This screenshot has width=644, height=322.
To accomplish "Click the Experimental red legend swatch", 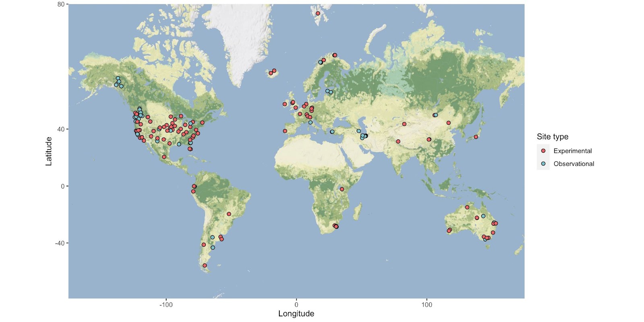I will pyautogui.click(x=543, y=151).
